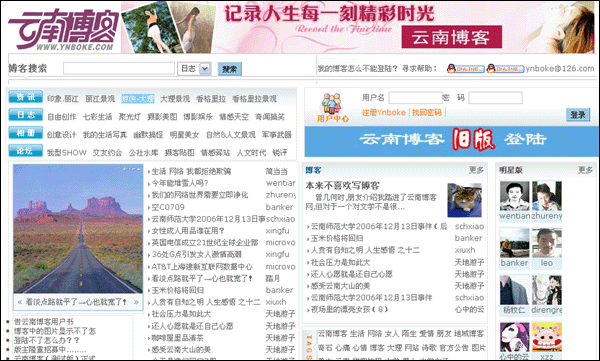Click the 搜索 search button
This screenshot has height=361, width=600.
coord(230,69)
